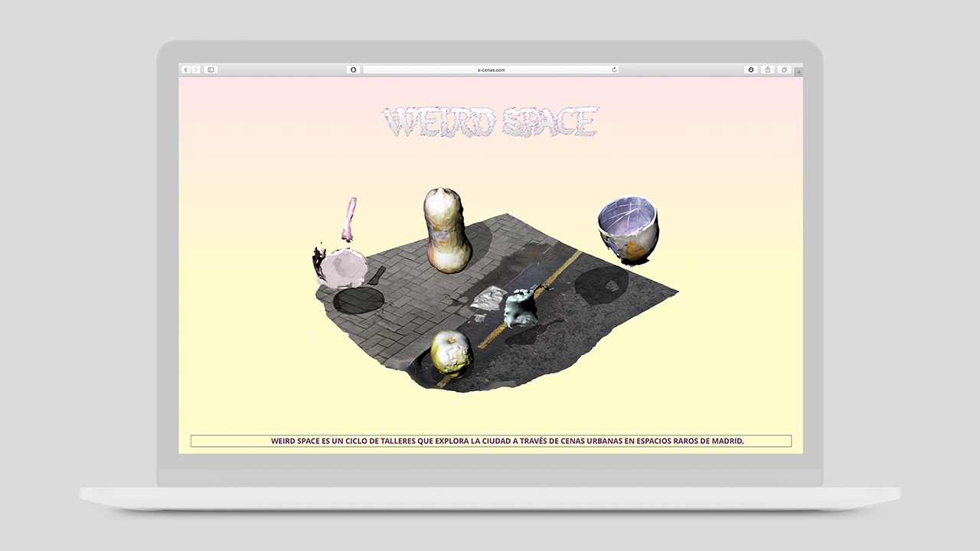This screenshot has height=551, width=980.
Task: Select the purple bucket object
Action: point(628,230)
